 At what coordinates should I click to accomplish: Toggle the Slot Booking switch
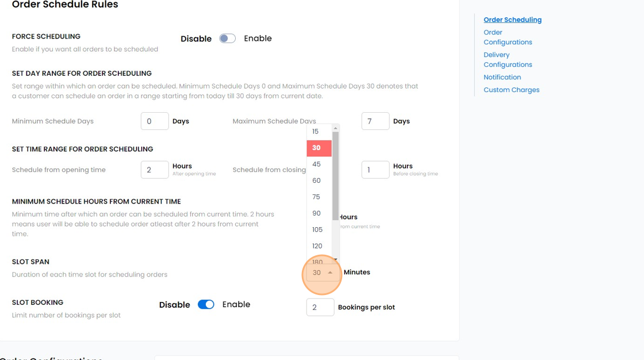[206, 305]
